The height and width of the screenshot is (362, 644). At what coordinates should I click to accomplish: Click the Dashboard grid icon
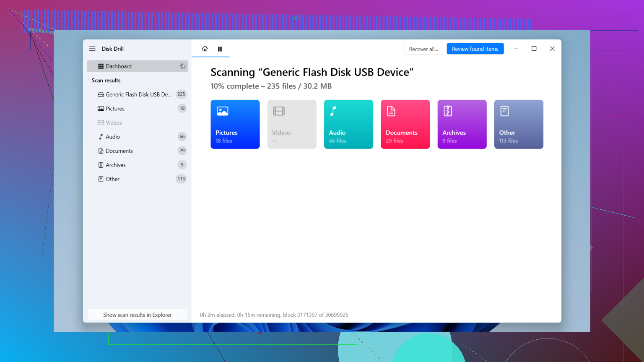101,66
